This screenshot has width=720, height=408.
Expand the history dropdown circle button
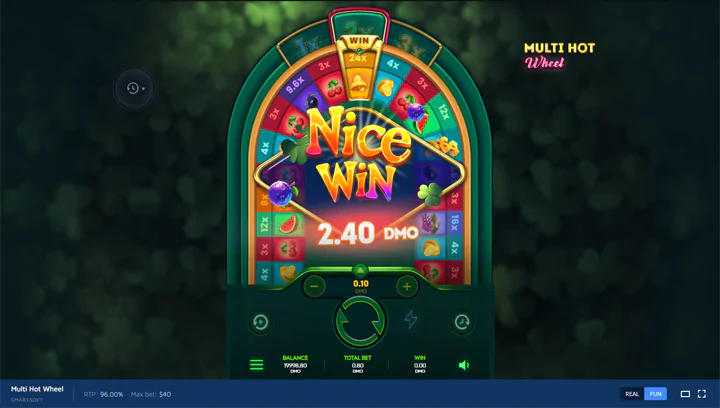pos(134,88)
